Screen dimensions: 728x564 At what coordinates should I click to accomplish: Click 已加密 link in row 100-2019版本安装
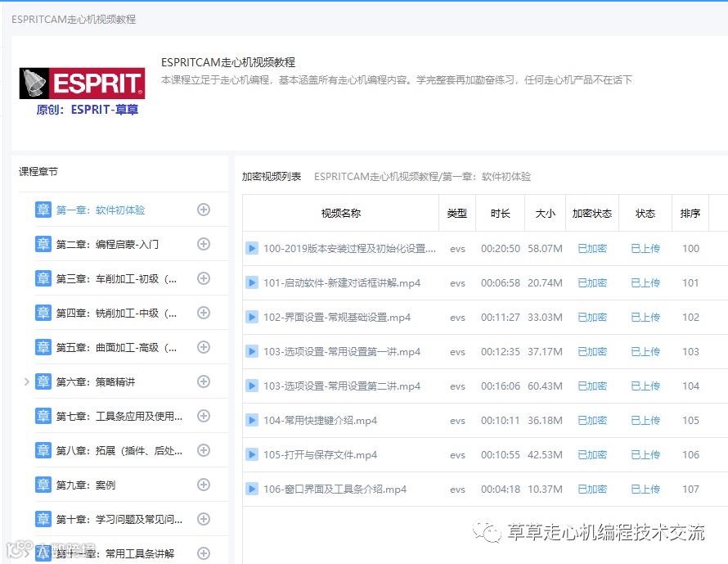[x=592, y=249]
